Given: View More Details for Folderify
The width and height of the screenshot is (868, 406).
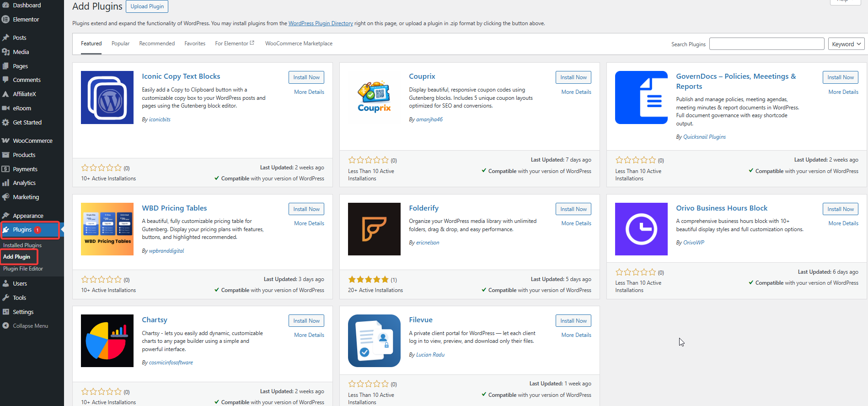Looking at the screenshot, I should pyautogui.click(x=576, y=223).
